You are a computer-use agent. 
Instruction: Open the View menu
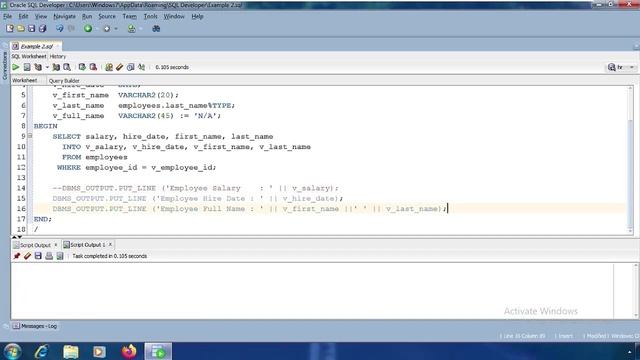[x=40, y=16]
